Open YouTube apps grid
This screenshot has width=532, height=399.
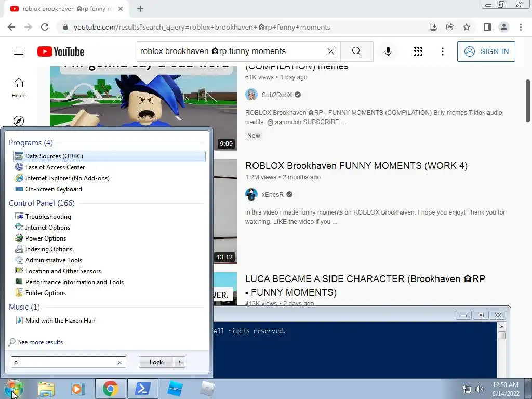click(x=418, y=51)
